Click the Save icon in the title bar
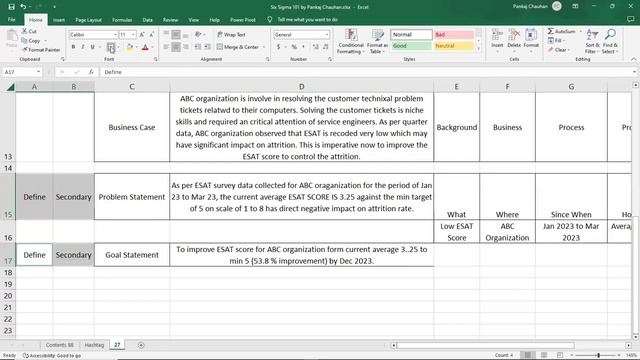The image size is (640, 360). click(11, 7)
